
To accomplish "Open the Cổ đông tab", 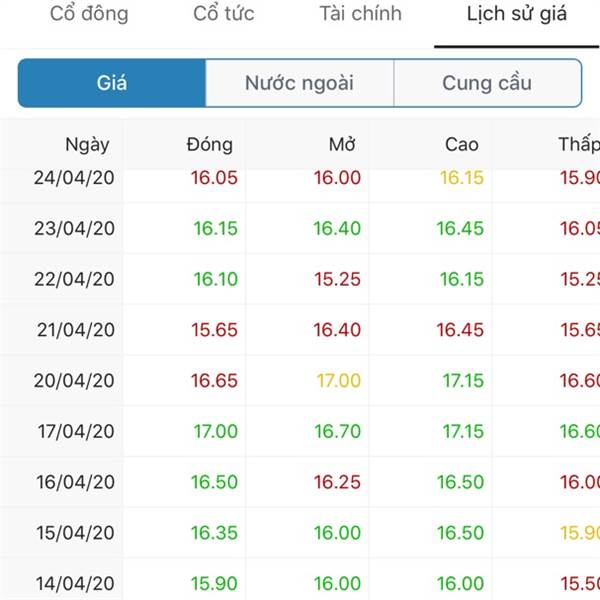I will tap(89, 14).
